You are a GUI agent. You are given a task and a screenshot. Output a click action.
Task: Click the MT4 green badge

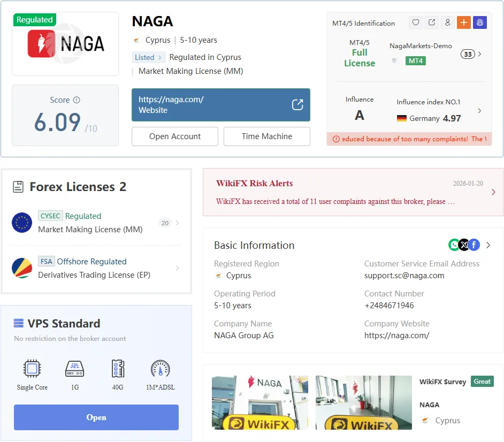pos(416,61)
